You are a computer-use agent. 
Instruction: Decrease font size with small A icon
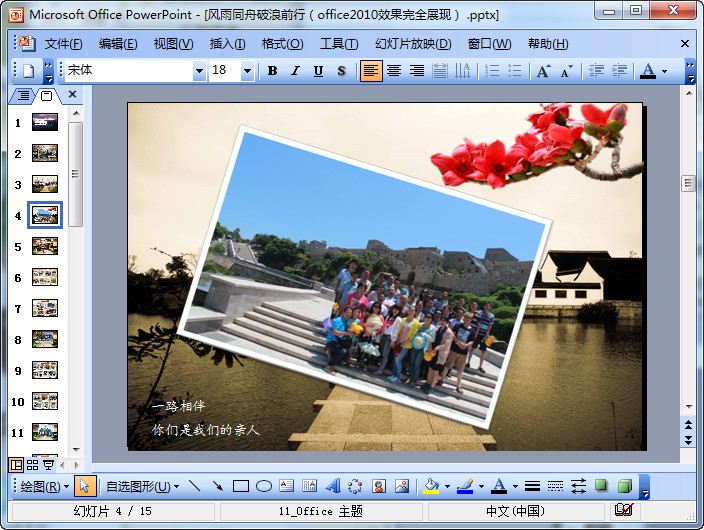pyautogui.click(x=566, y=71)
